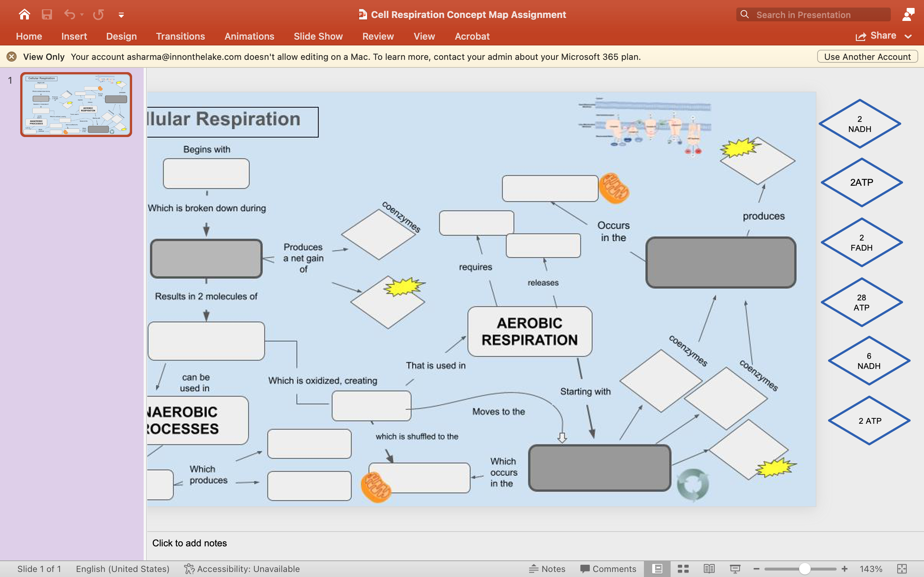The height and width of the screenshot is (577, 924).
Task: Toggle the Comments pane
Action: 607,568
